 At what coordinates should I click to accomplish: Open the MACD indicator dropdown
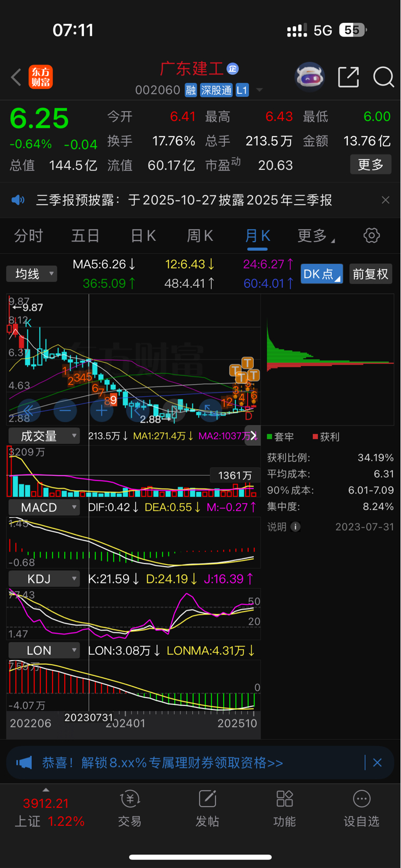[x=44, y=507]
